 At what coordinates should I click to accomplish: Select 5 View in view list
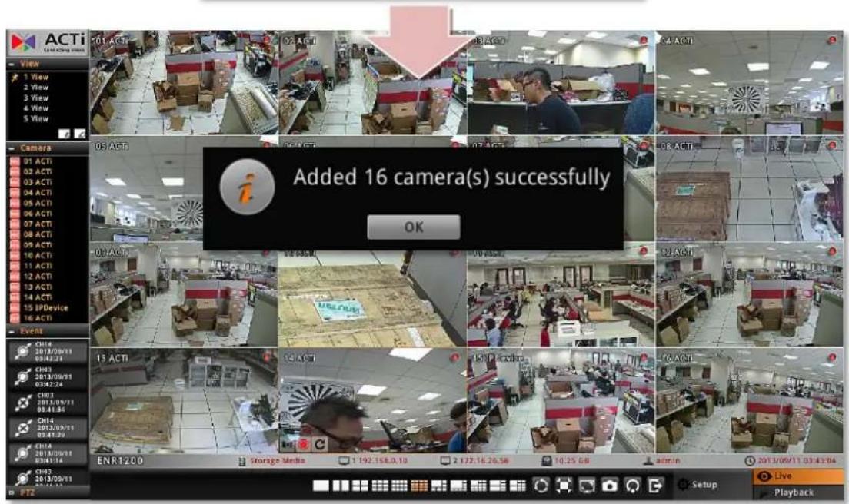coord(35,118)
